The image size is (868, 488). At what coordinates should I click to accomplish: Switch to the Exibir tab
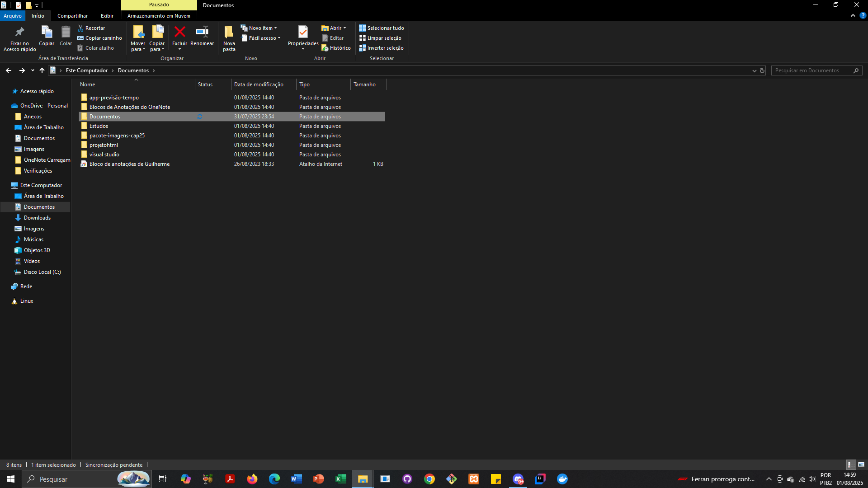tap(107, 16)
